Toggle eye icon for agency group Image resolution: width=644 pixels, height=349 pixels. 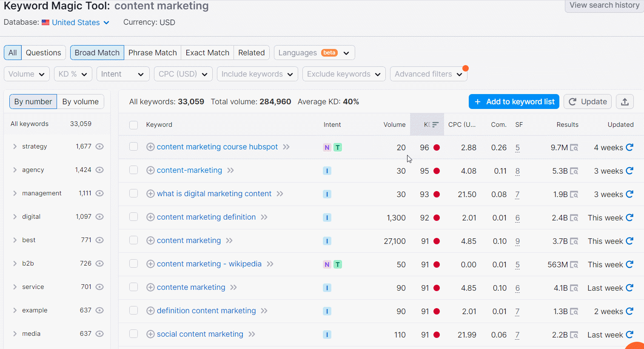click(x=100, y=170)
